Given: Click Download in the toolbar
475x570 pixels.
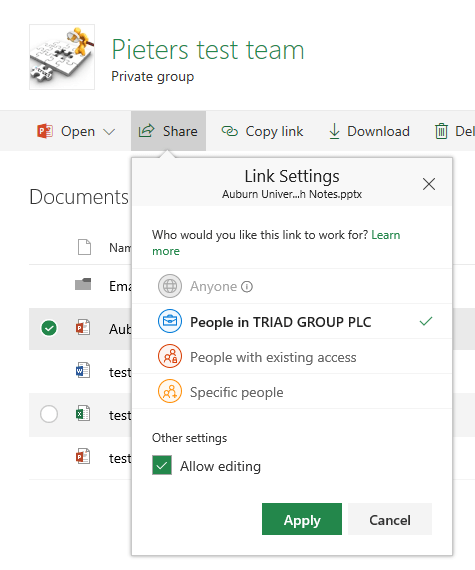Looking at the screenshot, I should [x=369, y=131].
